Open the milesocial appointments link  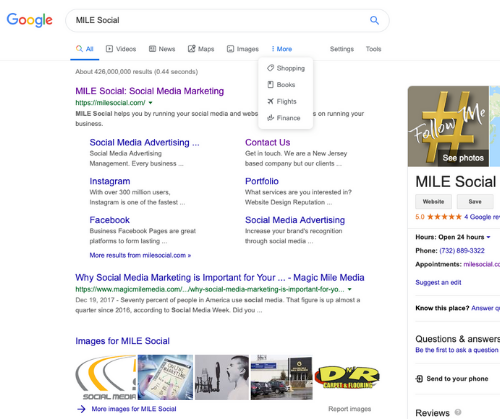[482, 264]
